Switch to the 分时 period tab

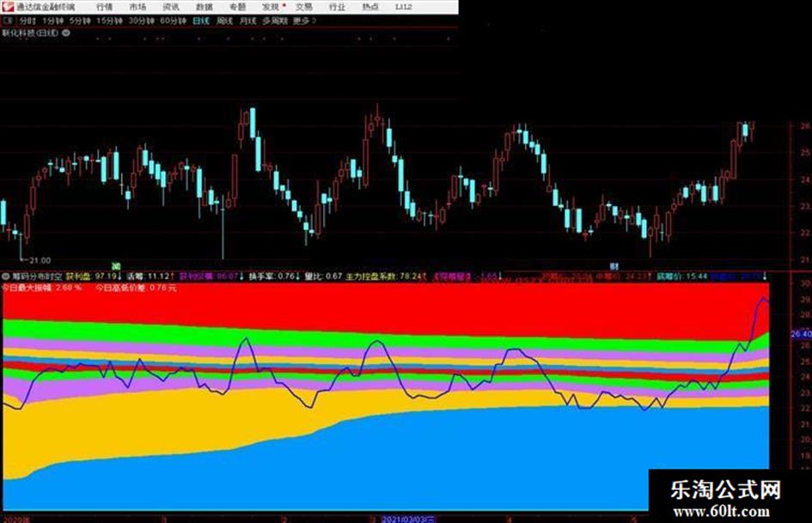pos(28,21)
